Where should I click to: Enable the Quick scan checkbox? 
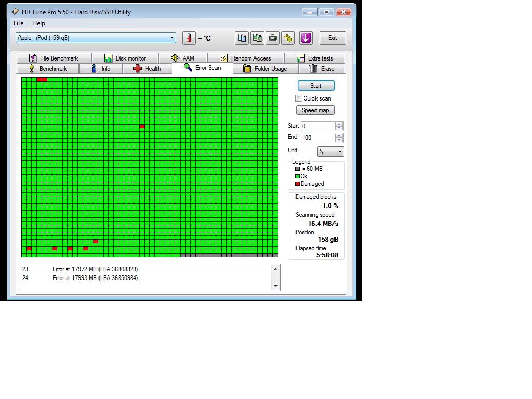pyautogui.click(x=299, y=98)
